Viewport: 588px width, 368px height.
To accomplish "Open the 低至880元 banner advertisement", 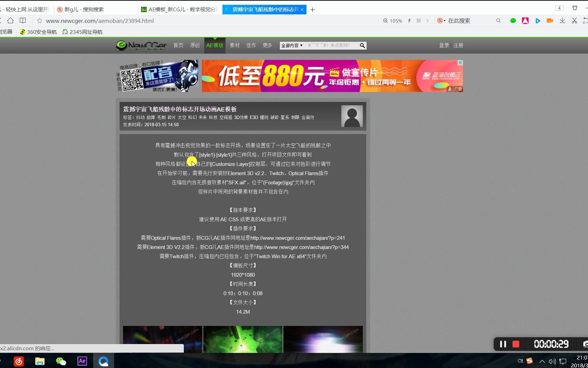I will point(332,76).
